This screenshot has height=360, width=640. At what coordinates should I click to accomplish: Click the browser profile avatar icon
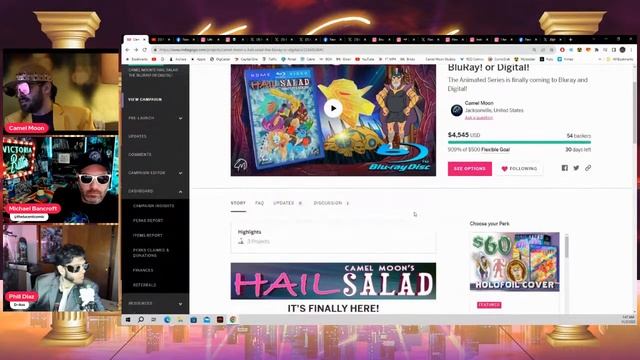[x=622, y=50]
